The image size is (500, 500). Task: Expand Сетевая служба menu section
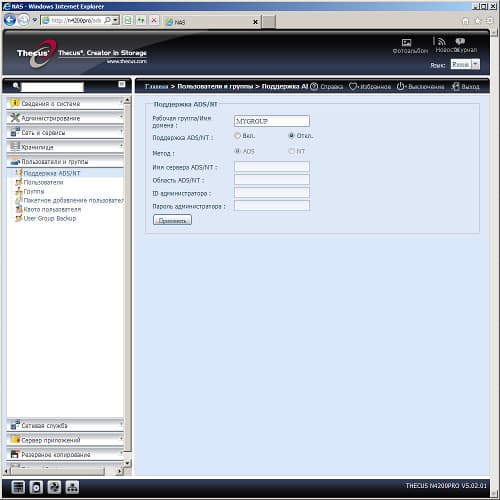pyautogui.click(x=65, y=426)
